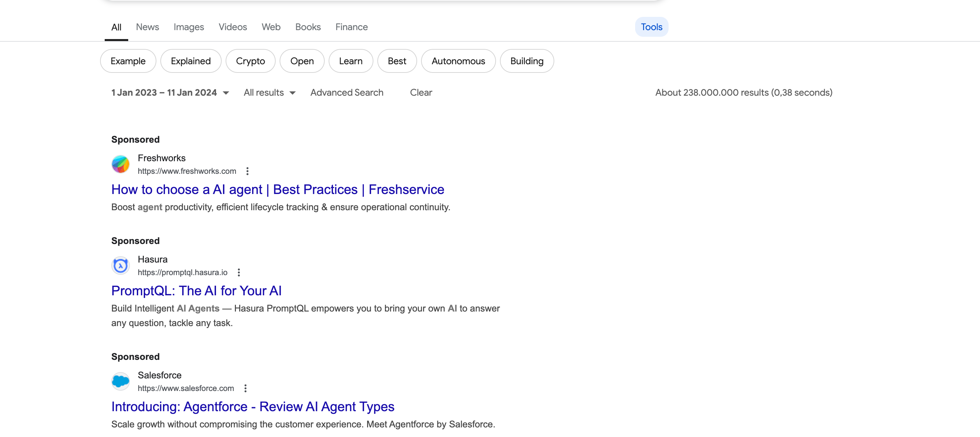Open the PromptQL: The AI for Your AI result
Viewport: 980px width, 437px height.
[196, 291]
